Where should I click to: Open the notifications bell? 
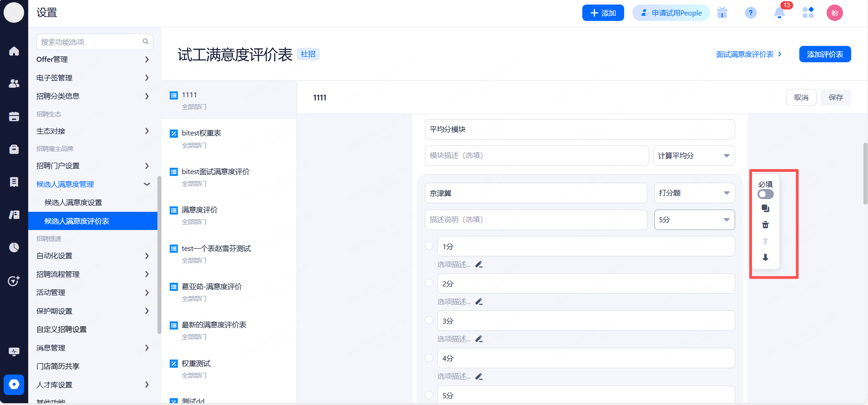(x=779, y=13)
